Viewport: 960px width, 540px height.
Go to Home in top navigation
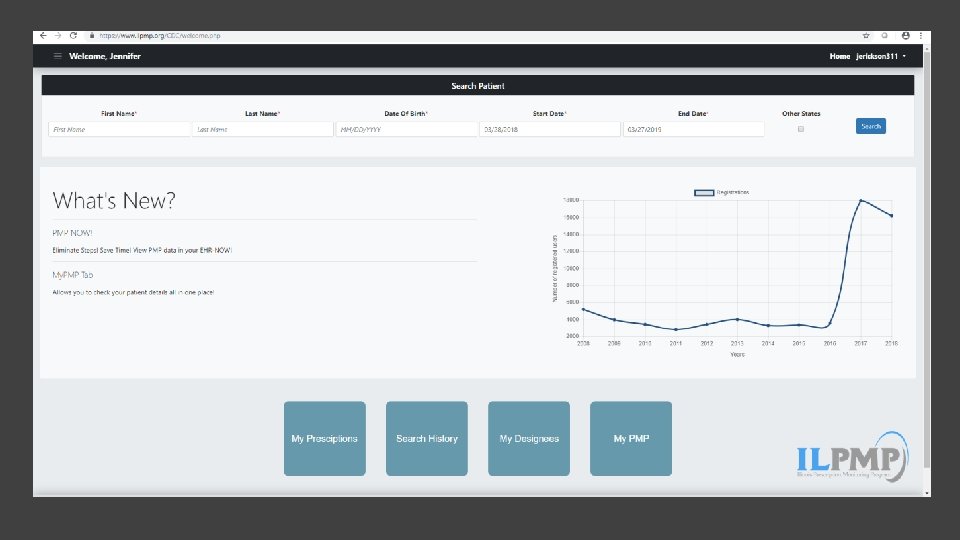tap(839, 56)
